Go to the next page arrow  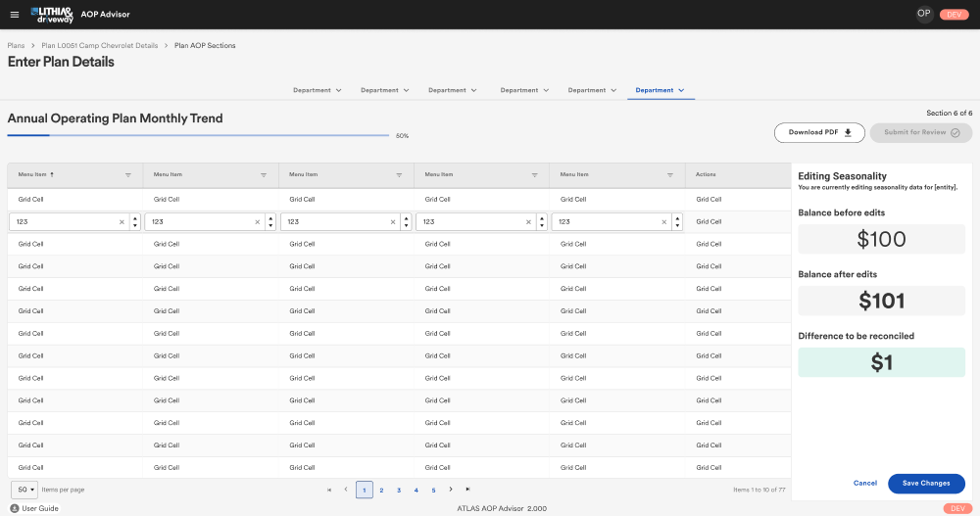(x=451, y=490)
